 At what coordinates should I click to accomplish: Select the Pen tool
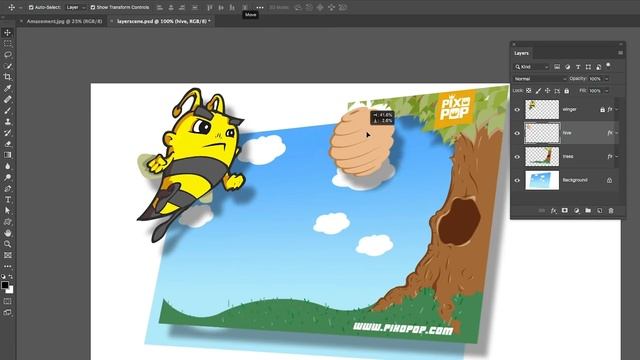(7, 189)
